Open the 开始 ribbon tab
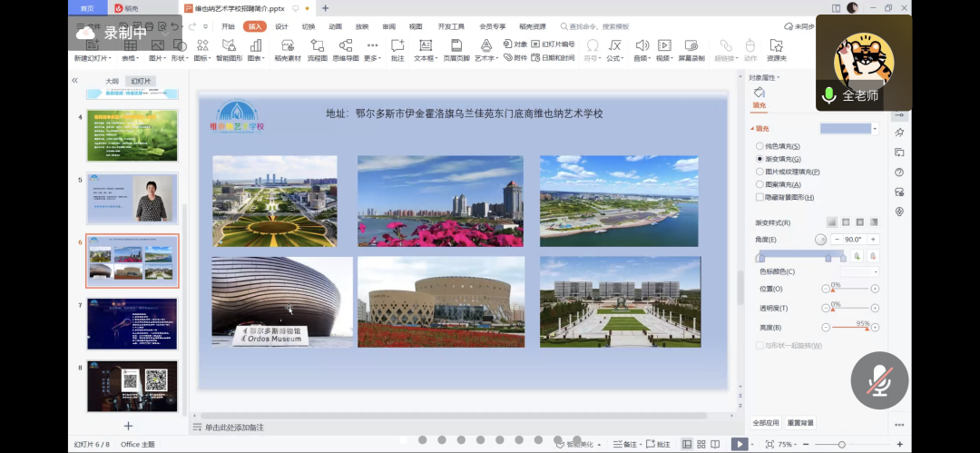980x453 pixels. [x=228, y=27]
